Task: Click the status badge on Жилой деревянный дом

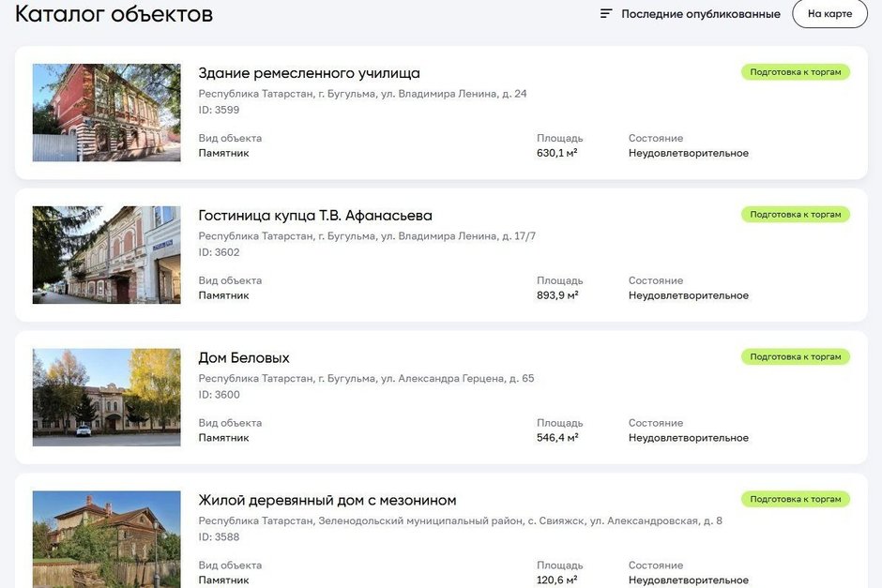Action: point(795,500)
